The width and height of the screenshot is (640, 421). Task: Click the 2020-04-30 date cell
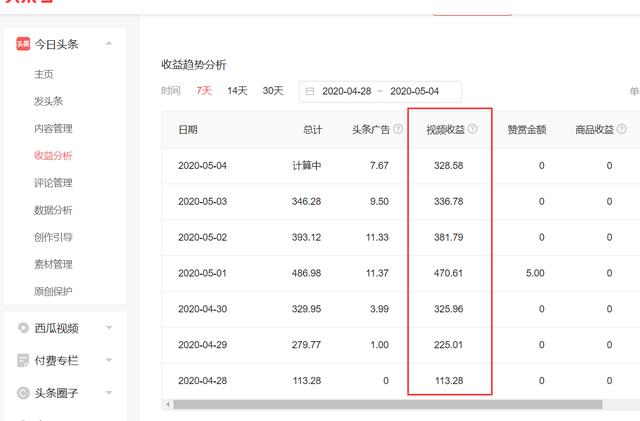(x=202, y=309)
